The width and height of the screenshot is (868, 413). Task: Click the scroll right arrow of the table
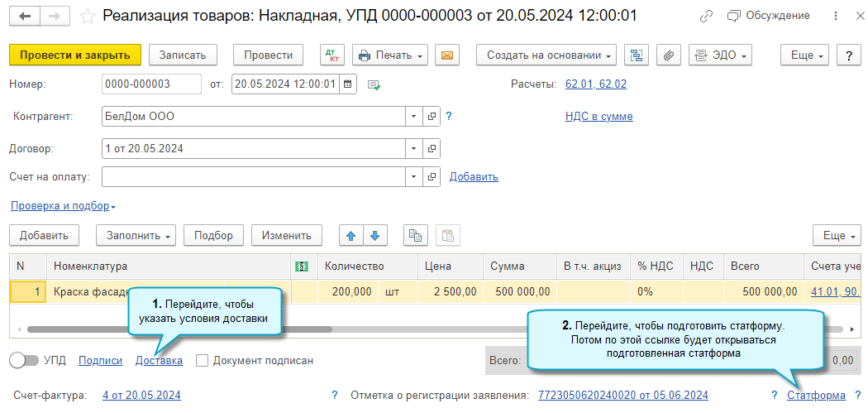click(x=852, y=329)
